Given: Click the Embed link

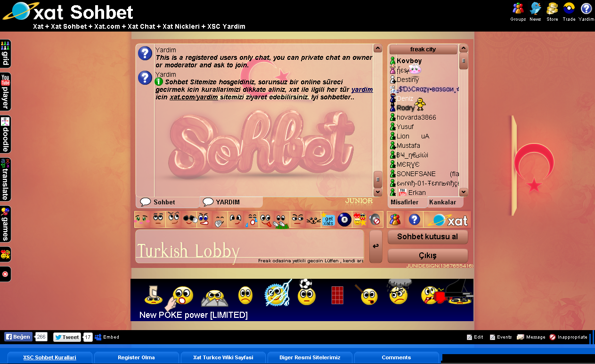Looking at the screenshot, I should pyautogui.click(x=107, y=337).
